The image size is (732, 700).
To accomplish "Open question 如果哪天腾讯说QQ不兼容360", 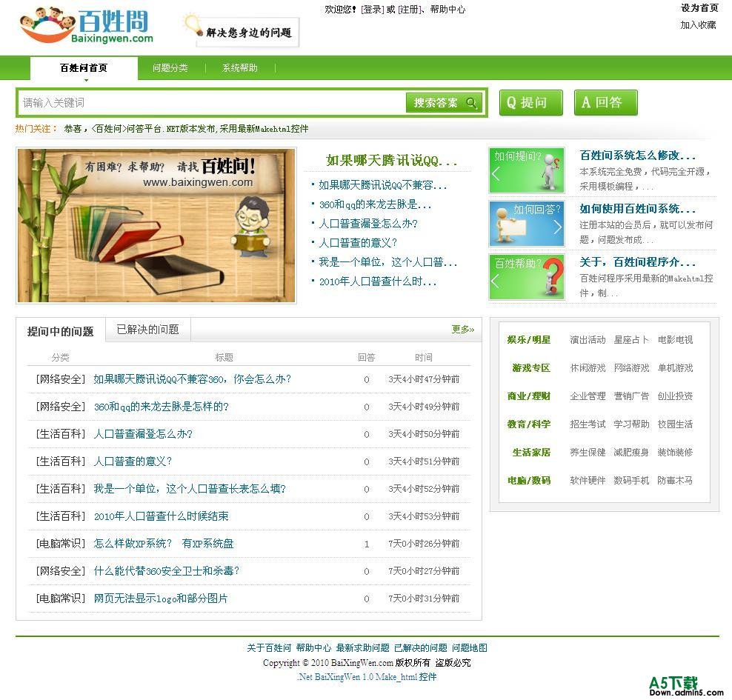I will coord(192,379).
